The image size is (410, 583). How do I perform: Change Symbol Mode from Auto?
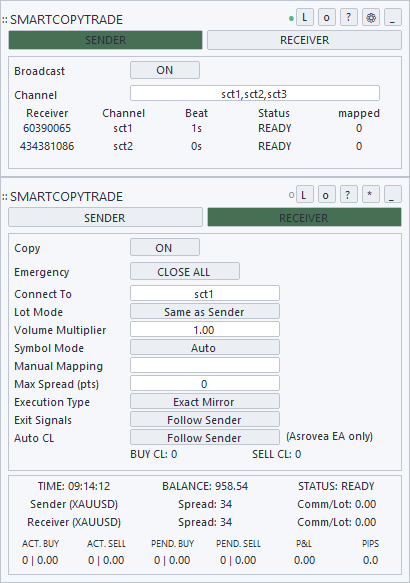click(205, 348)
